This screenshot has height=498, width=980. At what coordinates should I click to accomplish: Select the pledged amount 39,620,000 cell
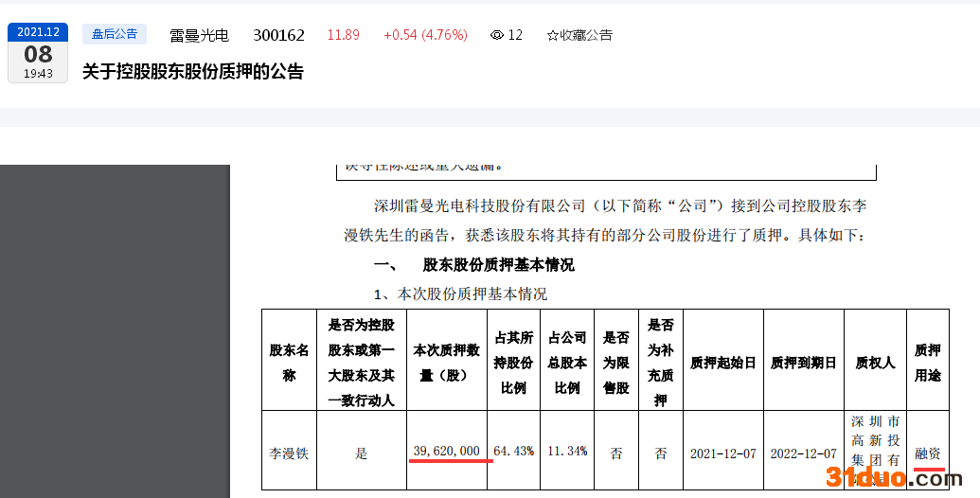click(447, 450)
